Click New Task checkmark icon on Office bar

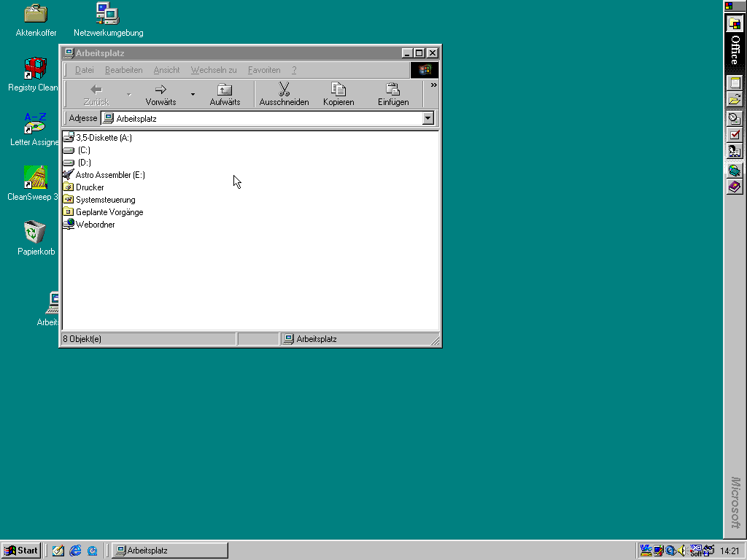tap(735, 135)
